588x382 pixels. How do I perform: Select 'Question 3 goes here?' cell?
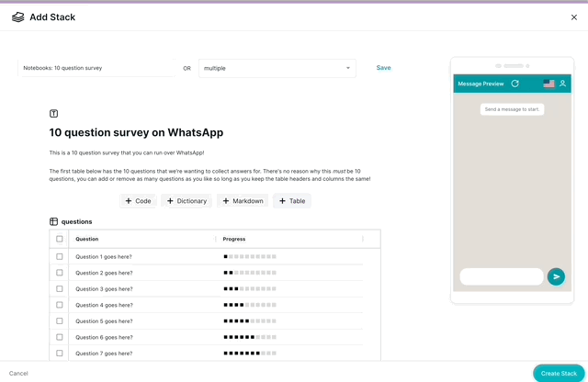point(104,289)
